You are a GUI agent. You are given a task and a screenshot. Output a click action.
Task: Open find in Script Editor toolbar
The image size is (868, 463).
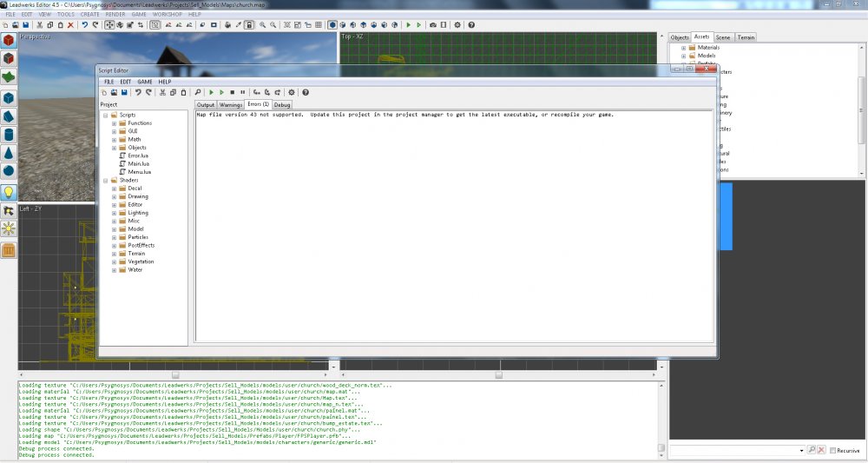click(198, 92)
